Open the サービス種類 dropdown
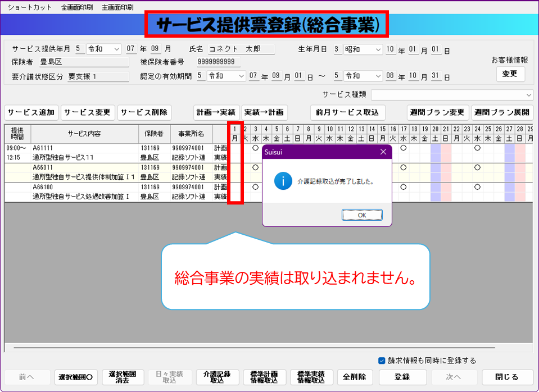 (452, 95)
